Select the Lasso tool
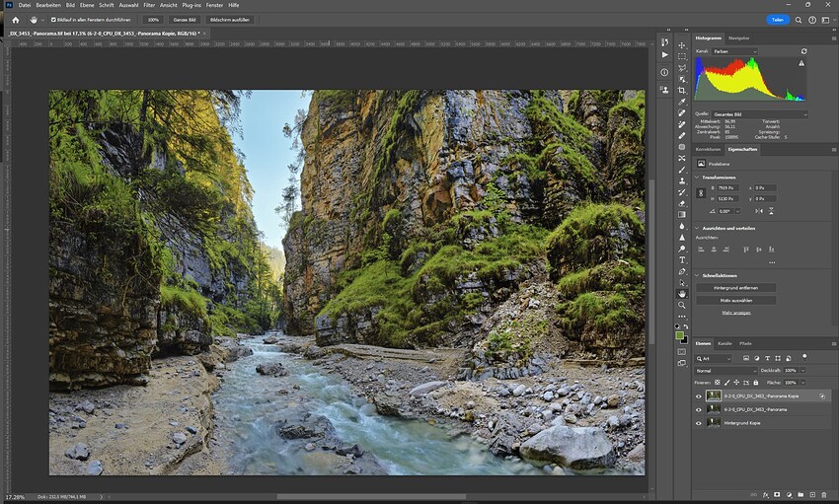Image resolution: width=839 pixels, height=504 pixels. pos(682,68)
